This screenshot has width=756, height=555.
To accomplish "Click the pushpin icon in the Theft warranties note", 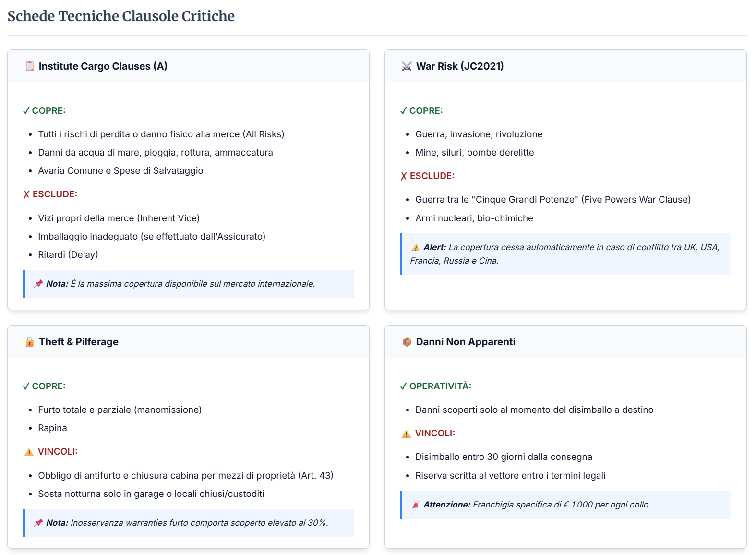I will coord(38,523).
